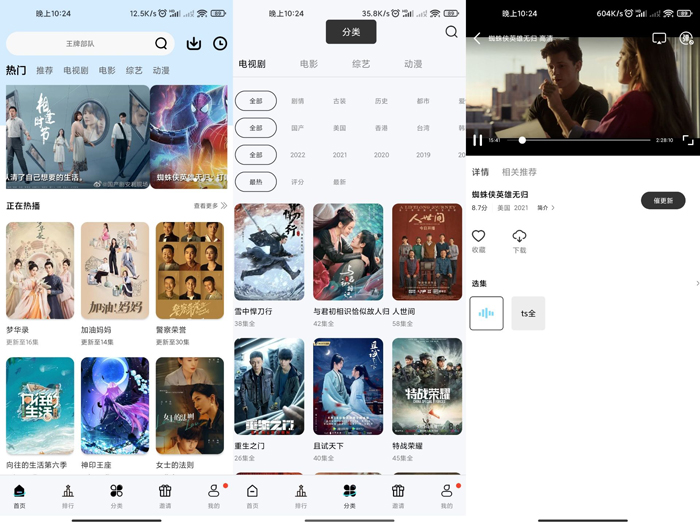Pause the playing video
This screenshot has width=700, height=525.
pyautogui.click(x=477, y=140)
